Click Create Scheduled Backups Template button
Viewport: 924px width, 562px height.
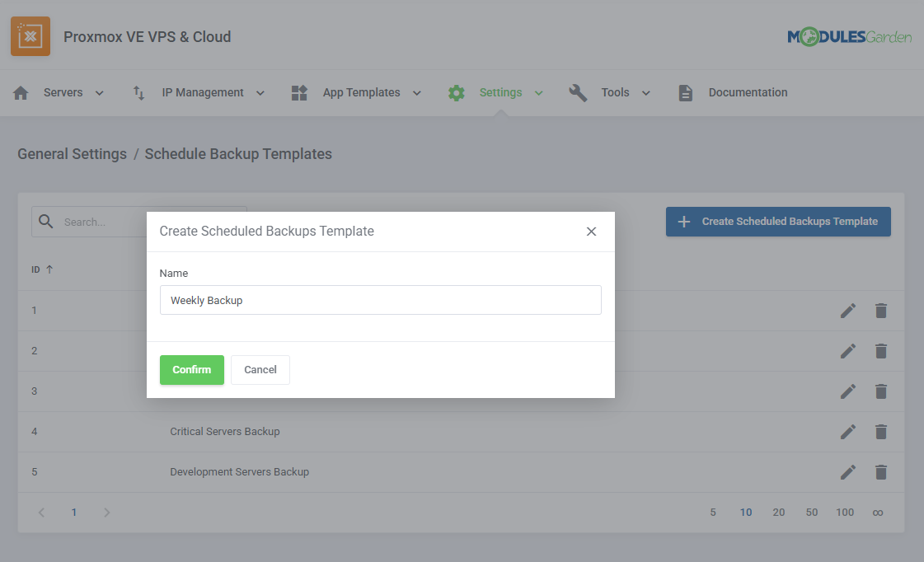[x=778, y=222]
